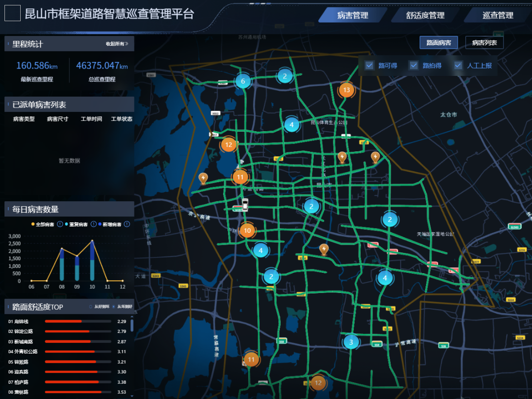Image resolution: width=532 pixels, height=399 pixels.
Task: Click the 46375.047 km total patrol mileage
Action: click(x=102, y=66)
